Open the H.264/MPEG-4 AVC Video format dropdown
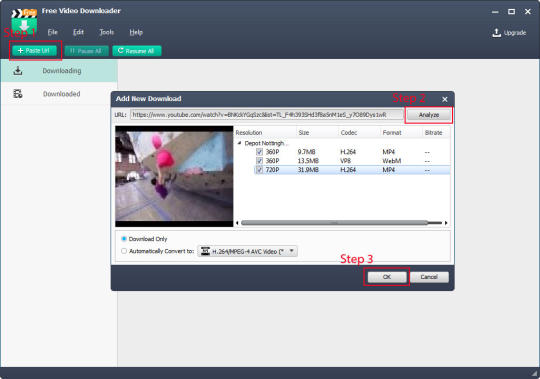540x379 pixels. click(x=248, y=251)
